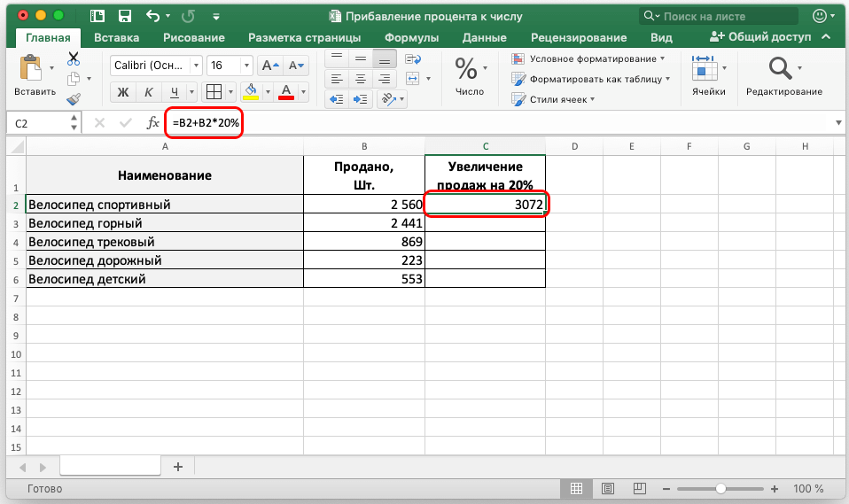Click the Borders grid icon
Screen dimensions: 849x504
[x=213, y=92]
